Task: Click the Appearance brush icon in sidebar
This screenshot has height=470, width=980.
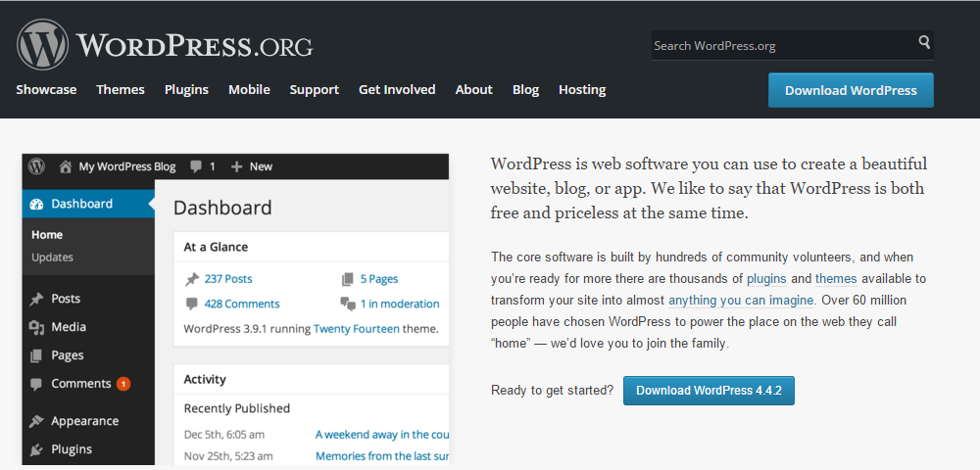Action: (36, 421)
